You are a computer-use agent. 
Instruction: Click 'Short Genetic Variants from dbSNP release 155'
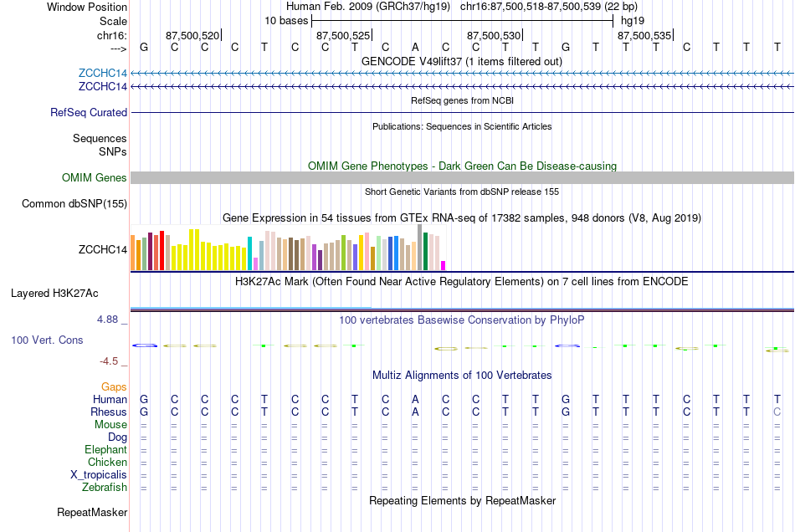tap(462, 192)
